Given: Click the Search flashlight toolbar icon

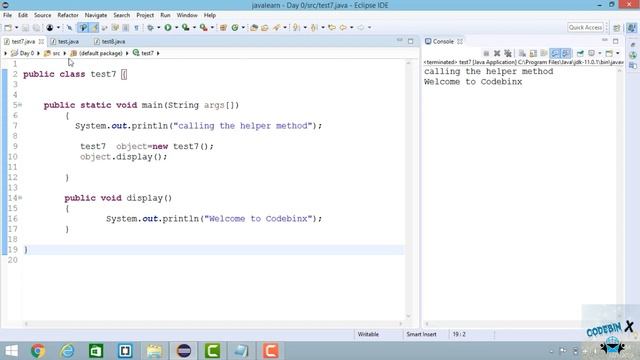Looking at the screenshot, I should click(277, 27).
